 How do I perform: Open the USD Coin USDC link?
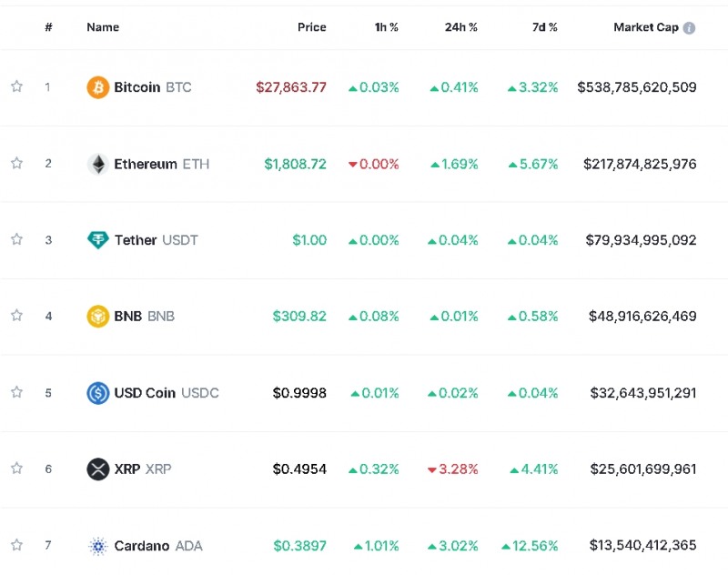point(166,393)
